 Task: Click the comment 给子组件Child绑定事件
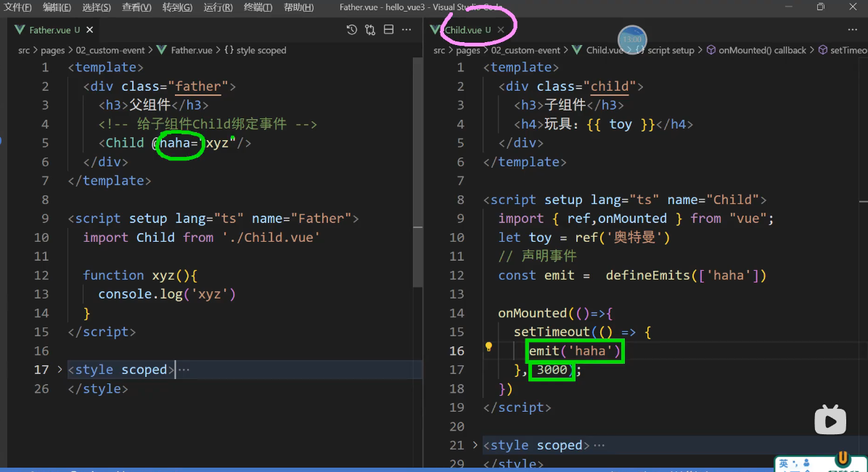[208, 124]
